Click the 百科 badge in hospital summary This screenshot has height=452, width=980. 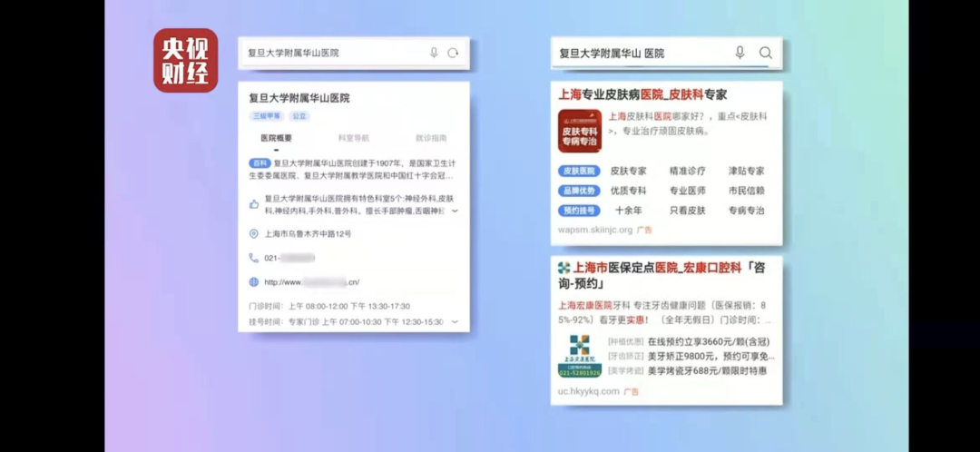click(x=260, y=163)
